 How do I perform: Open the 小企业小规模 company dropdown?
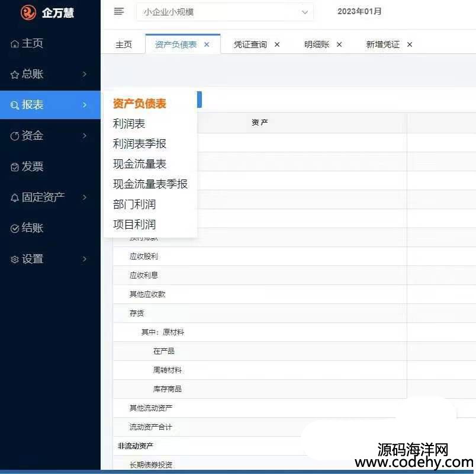coord(225,12)
